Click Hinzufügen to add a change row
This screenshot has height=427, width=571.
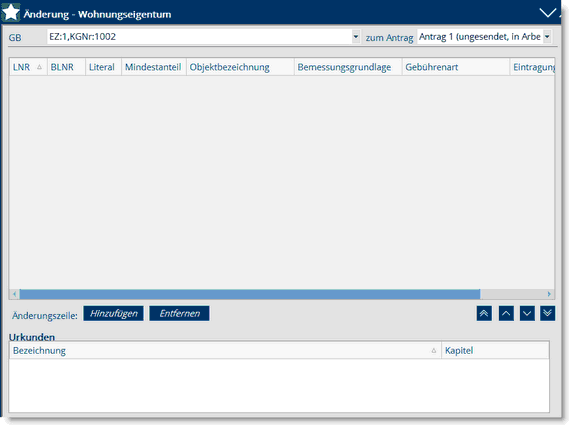tap(113, 313)
